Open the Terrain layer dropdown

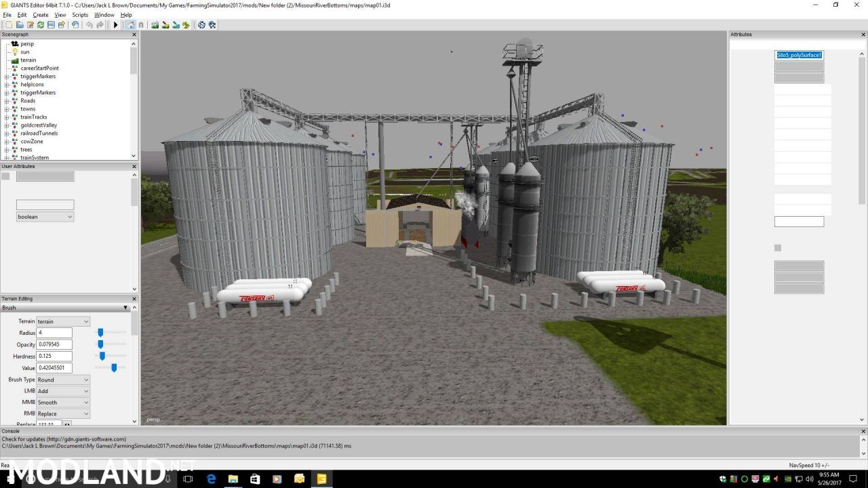(62, 321)
